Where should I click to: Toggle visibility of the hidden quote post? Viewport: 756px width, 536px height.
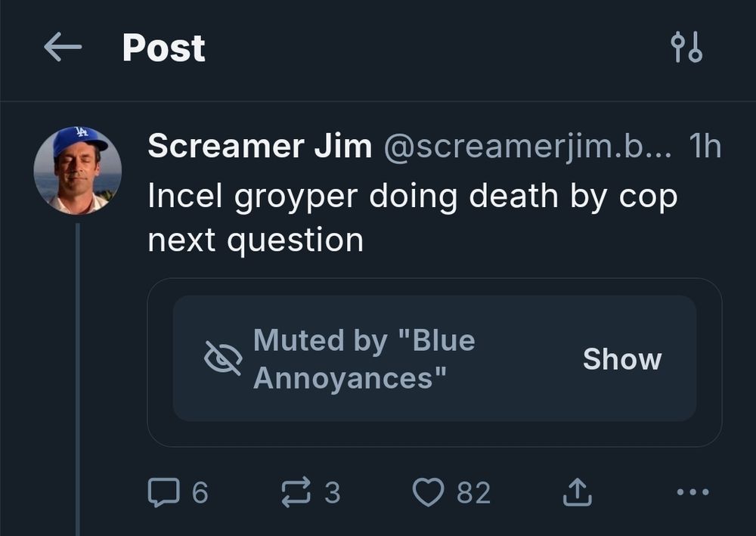click(x=622, y=358)
